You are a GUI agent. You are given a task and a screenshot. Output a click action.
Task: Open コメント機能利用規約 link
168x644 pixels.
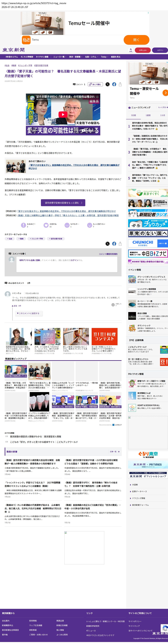pos(108,254)
